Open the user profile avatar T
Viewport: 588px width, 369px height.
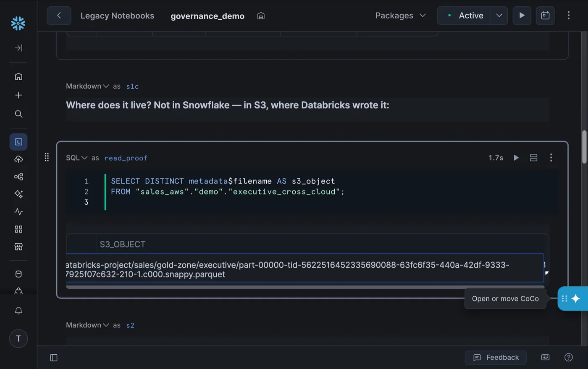18,339
